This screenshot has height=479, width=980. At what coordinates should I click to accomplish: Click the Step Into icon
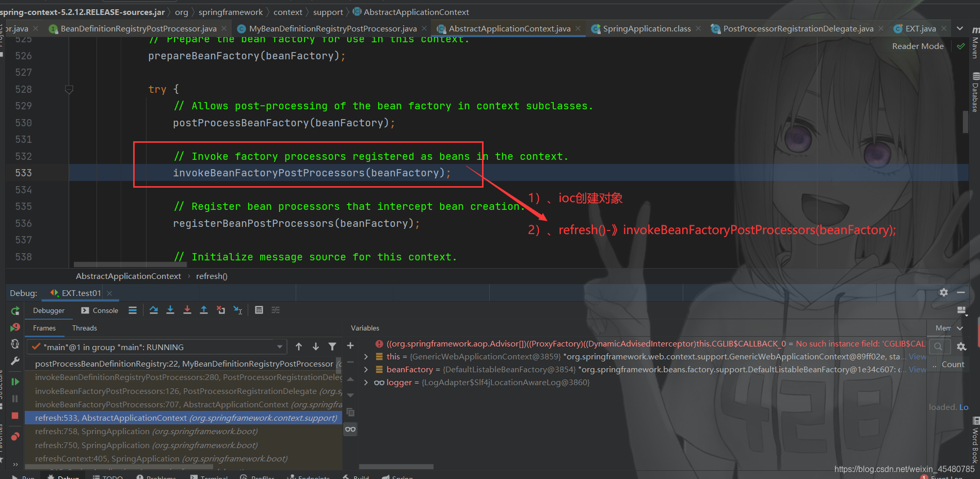[x=170, y=310]
